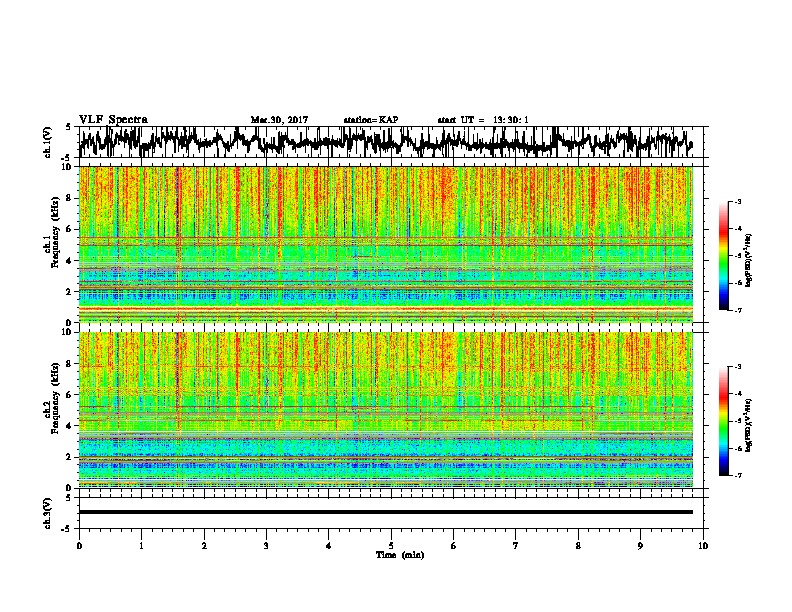
Task: Click the ch.1 voltage waveform trace
Action: pos(385,141)
